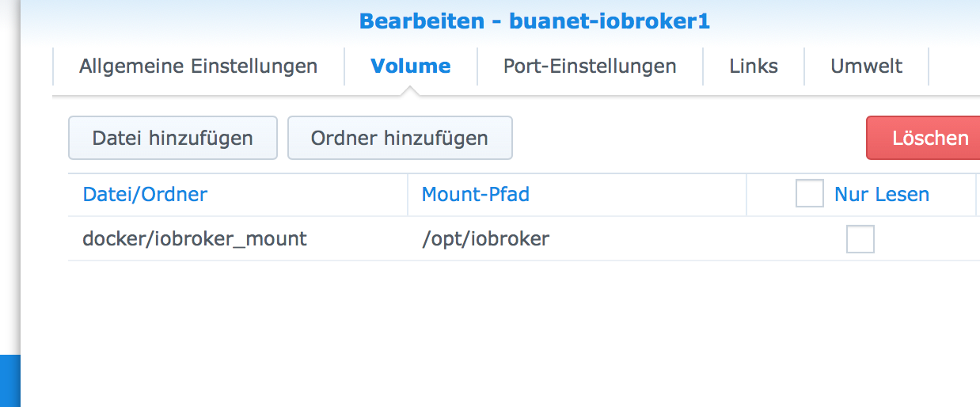Click the blue bar at the bottom-left edge
This screenshot has height=407, width=980.
coord(9,380)
